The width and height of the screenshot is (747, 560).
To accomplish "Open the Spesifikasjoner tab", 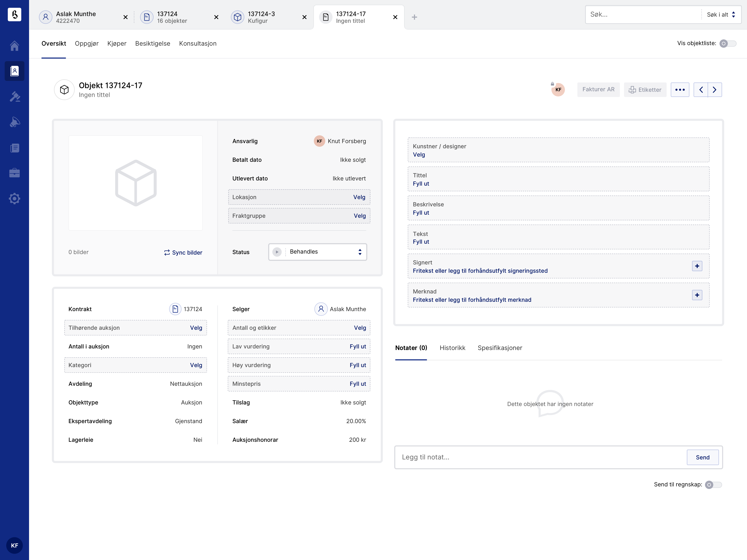I will coord(500,348).
